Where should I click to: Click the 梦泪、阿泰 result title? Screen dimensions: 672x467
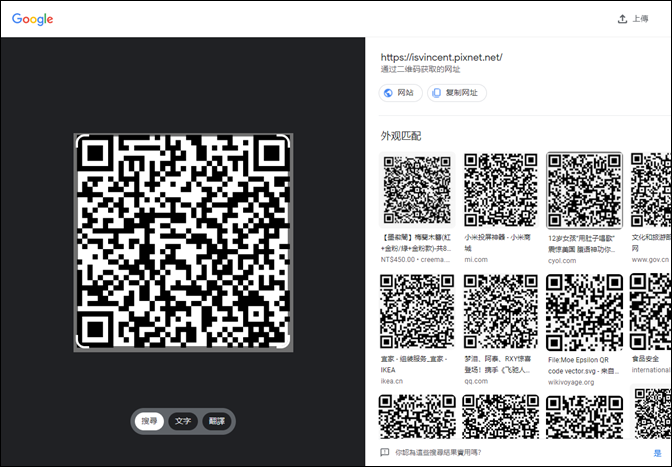tap(498, 364)
